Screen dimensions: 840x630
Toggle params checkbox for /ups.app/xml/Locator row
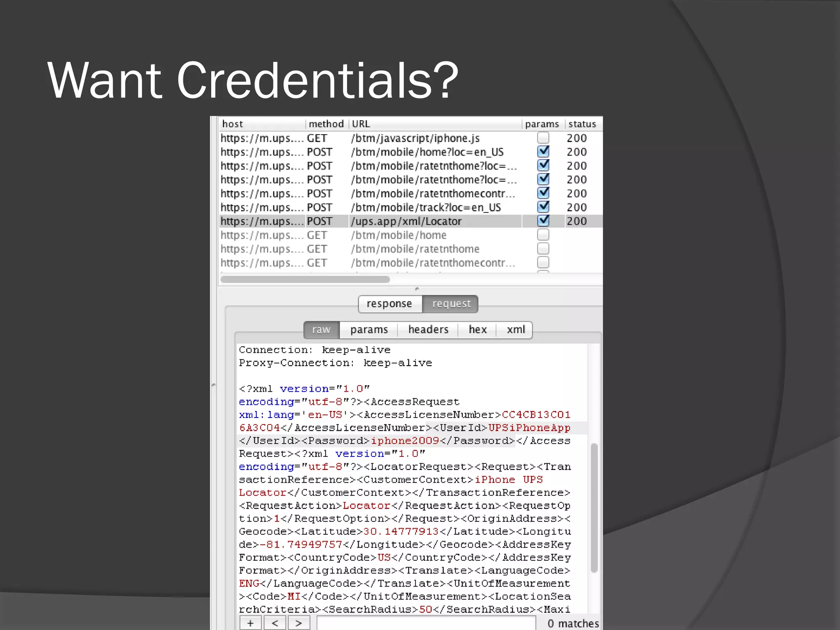coord(543,221)
